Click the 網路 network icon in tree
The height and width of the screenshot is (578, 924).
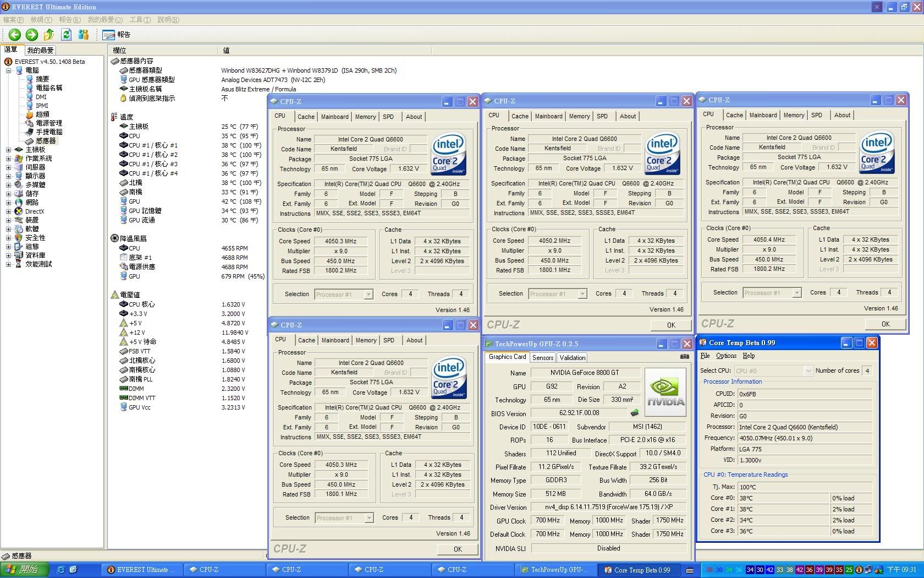(x=19, y=203)
